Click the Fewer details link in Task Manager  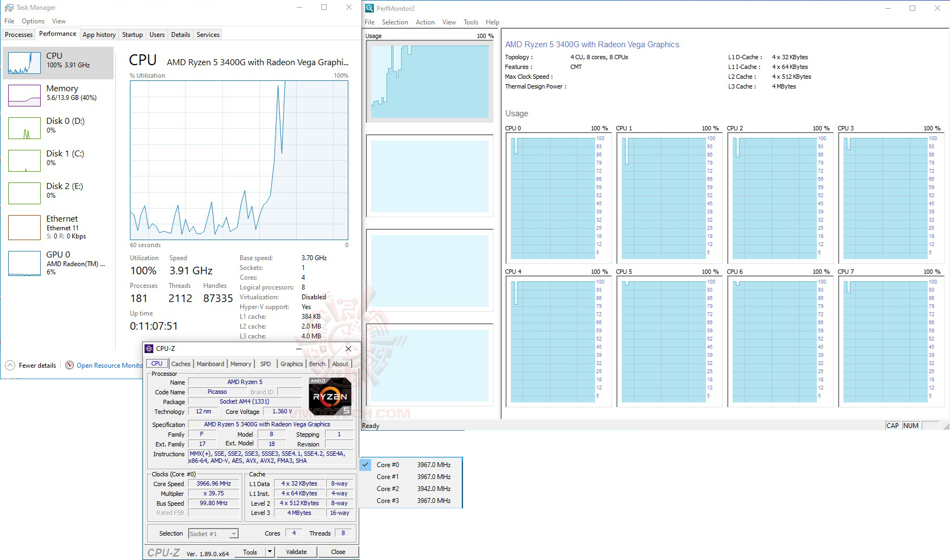pos(37,366)
